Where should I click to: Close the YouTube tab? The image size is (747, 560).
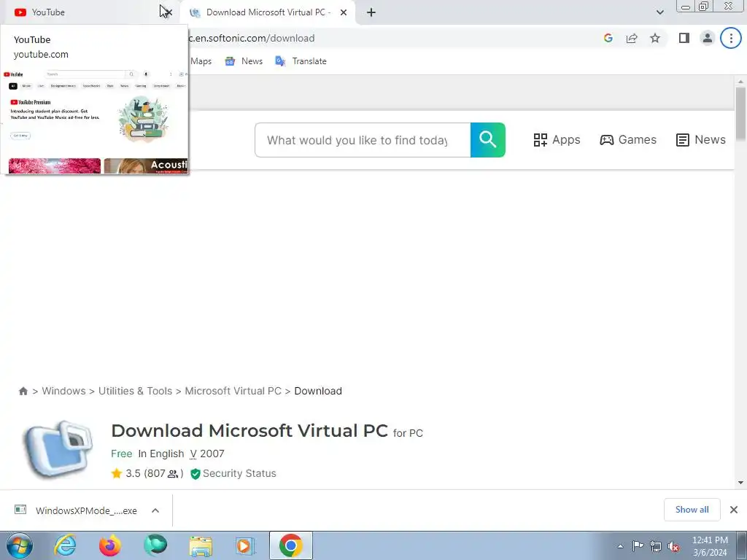168,12
